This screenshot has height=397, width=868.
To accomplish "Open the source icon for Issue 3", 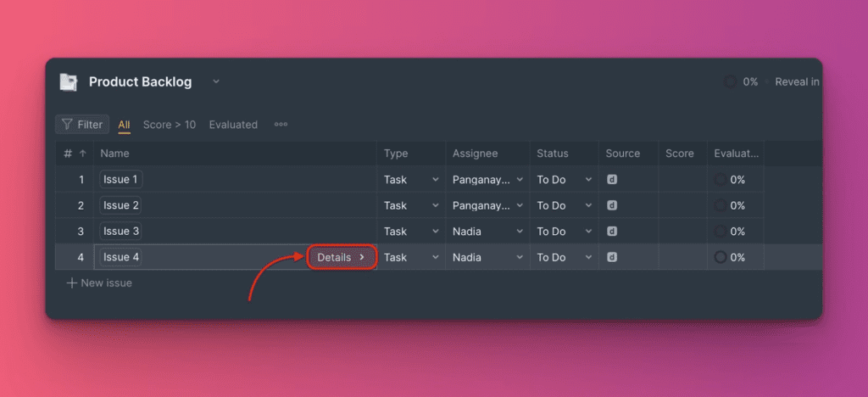I will point(612,232).
